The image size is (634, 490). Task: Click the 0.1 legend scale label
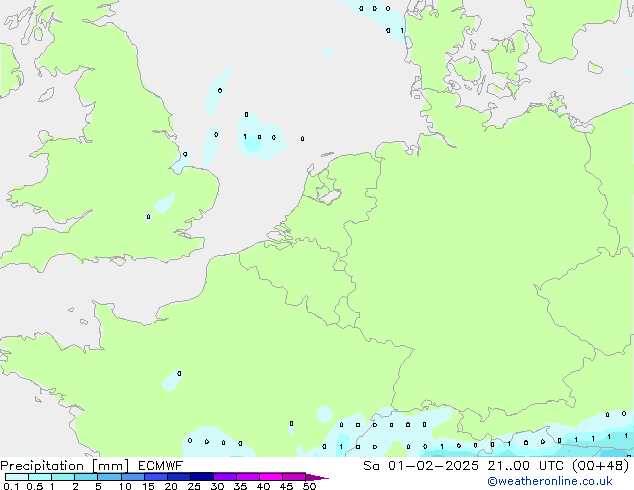[11, 486]
